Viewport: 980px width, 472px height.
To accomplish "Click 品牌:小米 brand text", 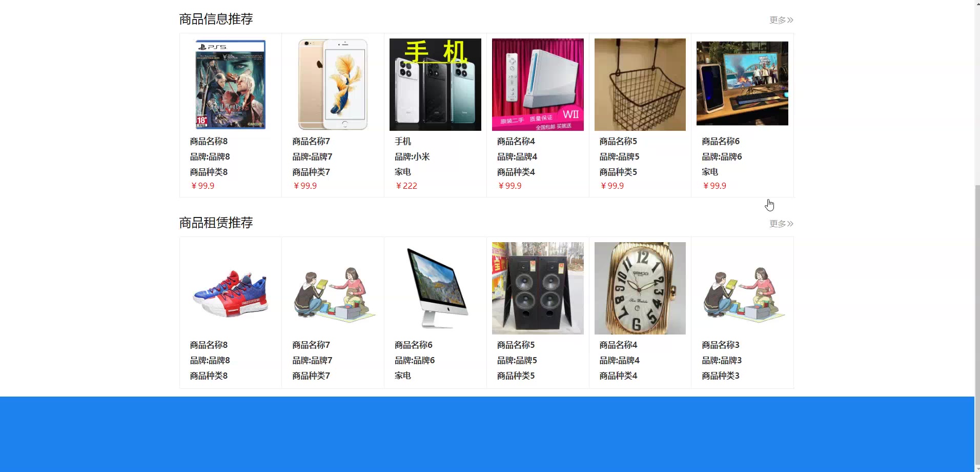I will 412,156.
